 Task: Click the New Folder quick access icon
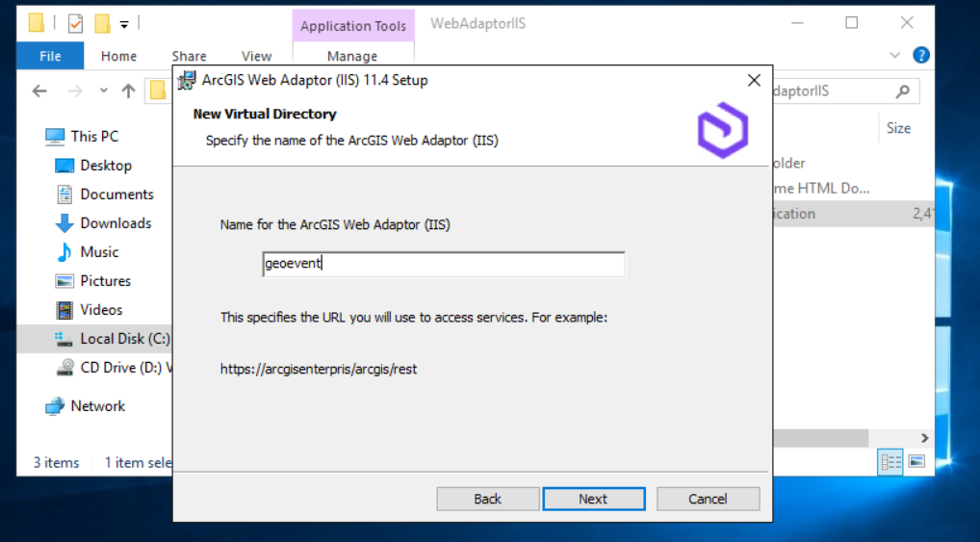point(102,24)
